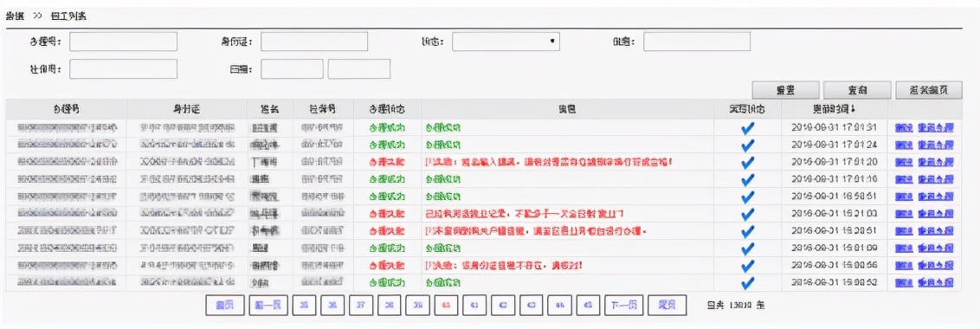
Task: Click the blue checkmark in the second table row
Action: [747, 145]
